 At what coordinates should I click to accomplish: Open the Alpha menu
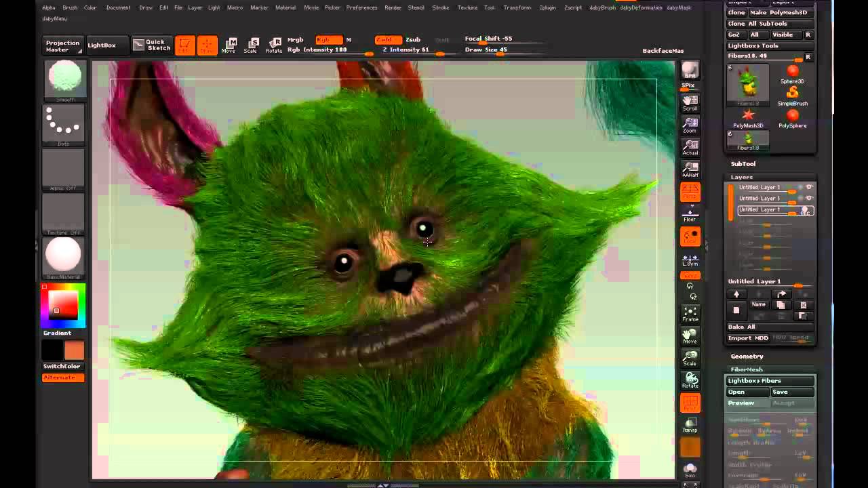tap(48, 7)
